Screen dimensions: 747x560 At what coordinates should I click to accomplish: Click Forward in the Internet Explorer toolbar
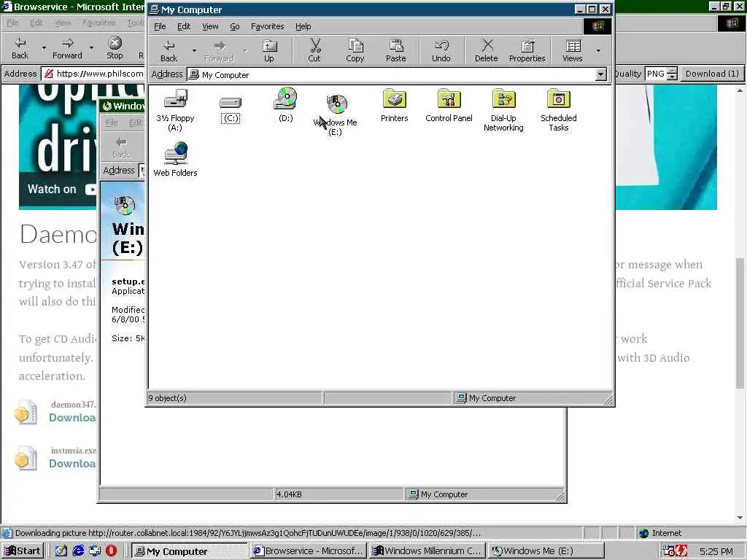67,48
